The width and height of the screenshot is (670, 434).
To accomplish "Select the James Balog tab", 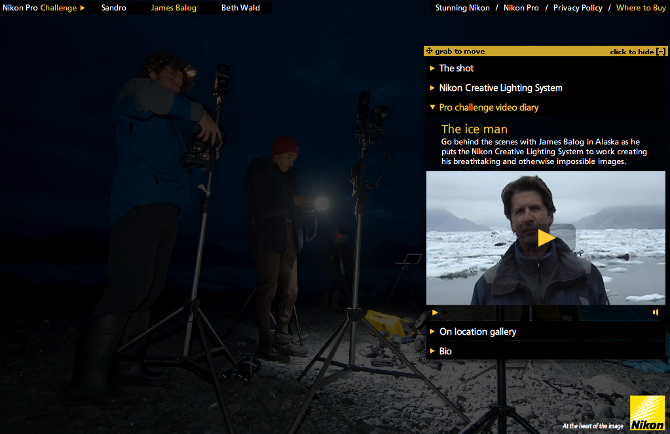I will point(173,8).
